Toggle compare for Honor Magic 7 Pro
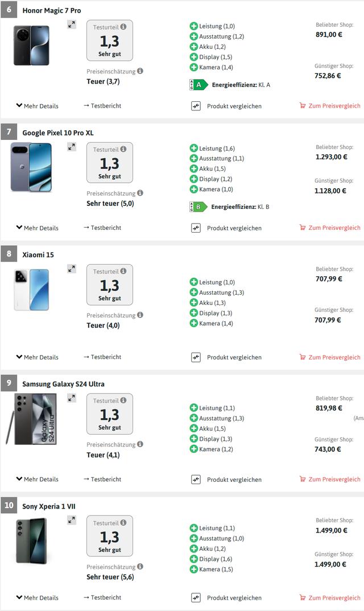Screen dimensions: 364x611 point(196,106)
